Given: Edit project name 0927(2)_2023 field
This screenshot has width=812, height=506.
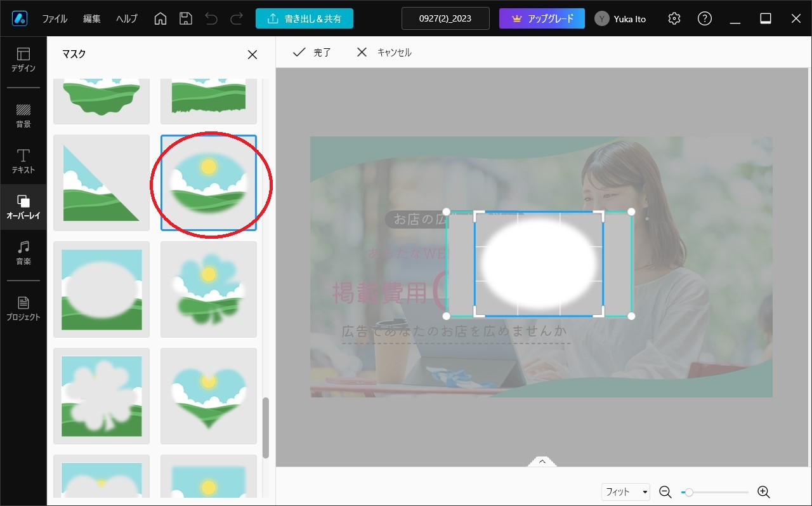Looking at the screenshot, I should point(445,18).
